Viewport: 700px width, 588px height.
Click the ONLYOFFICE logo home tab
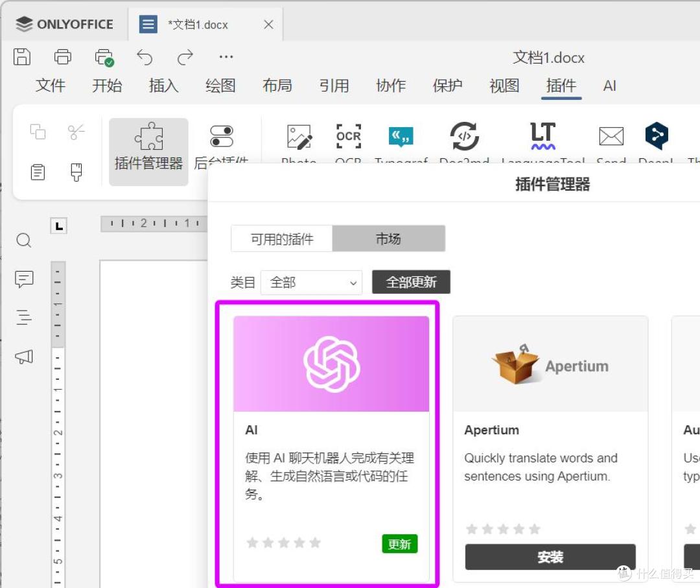pyautogui.click(x=64, y=24)
